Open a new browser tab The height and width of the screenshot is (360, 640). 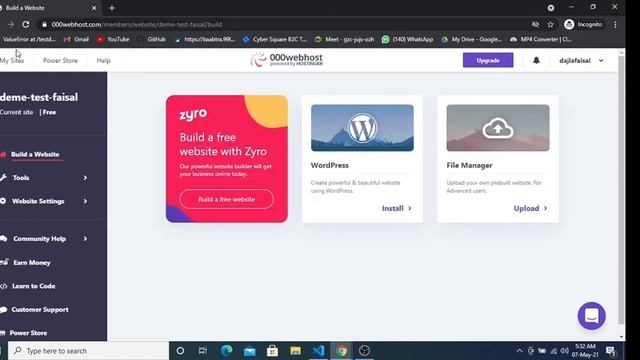(112, 8)
